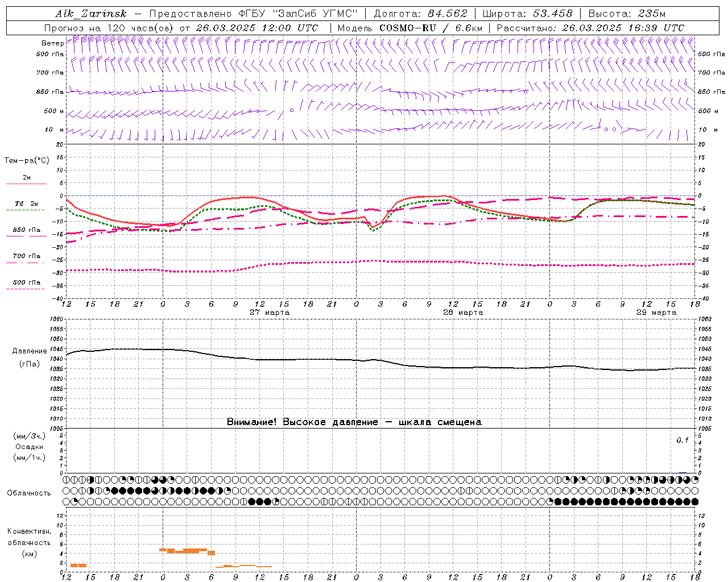Click the 1005 value on left pressure axis
This screenshot has width=728, height=582.
coord(57,429)
